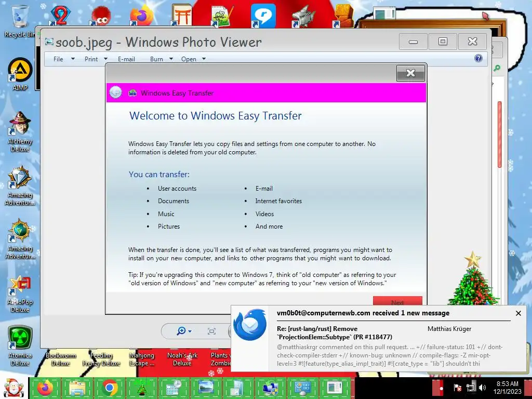The width and height of the screenshot is (532, 399).
Task: Open the Print menu in Photo Viewer
Action: pyautogui.click(x=96, y=59)
